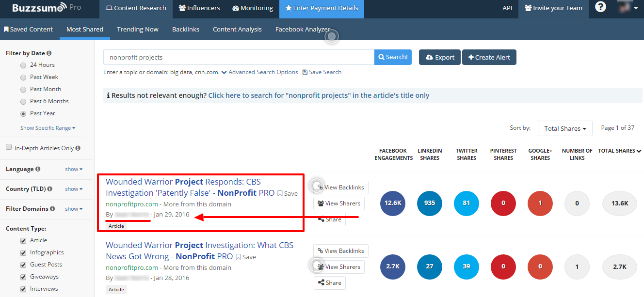Uncheck the Infographics content type

coord(23,252)
